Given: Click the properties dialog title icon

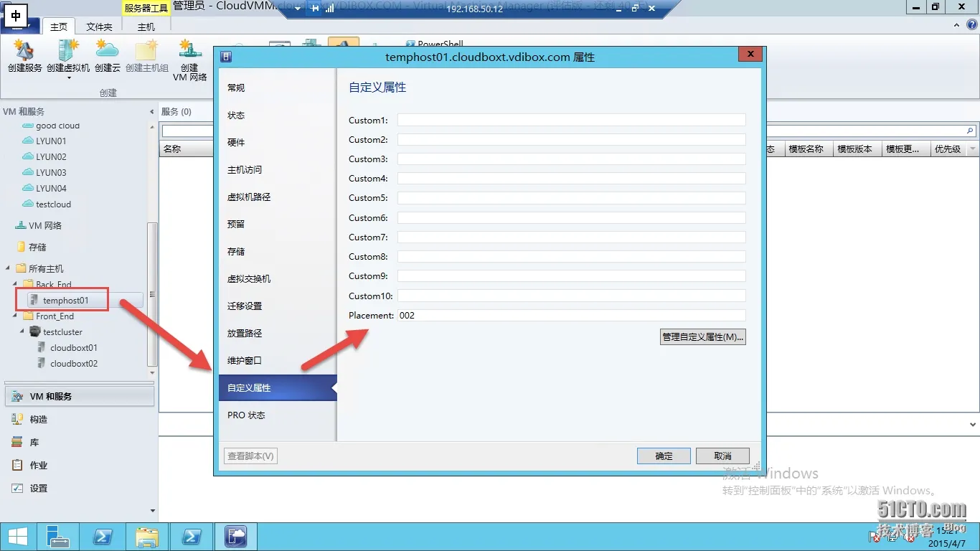Looking at the screenshot, I should 226,57.
